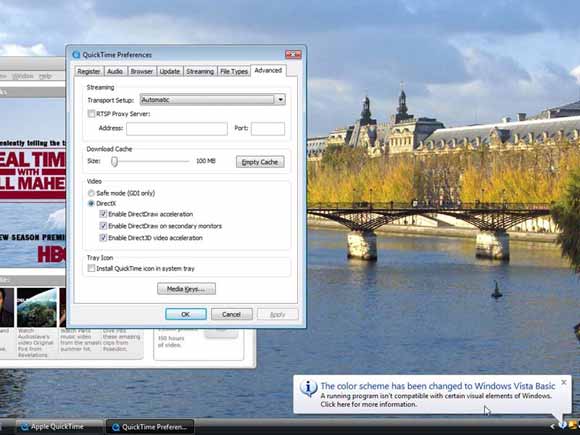Open the Streaming tab
The height and width of the screenshot is (435, 580).
click(200, 71)
